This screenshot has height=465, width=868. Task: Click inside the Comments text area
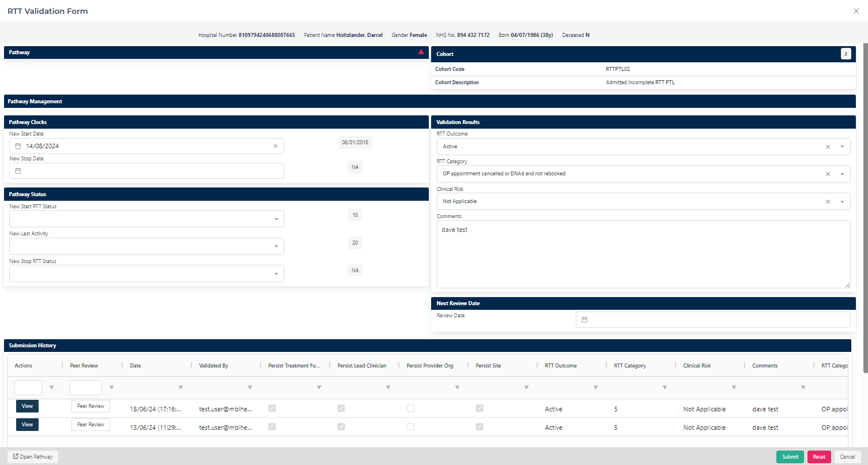[x=643, y=254]
